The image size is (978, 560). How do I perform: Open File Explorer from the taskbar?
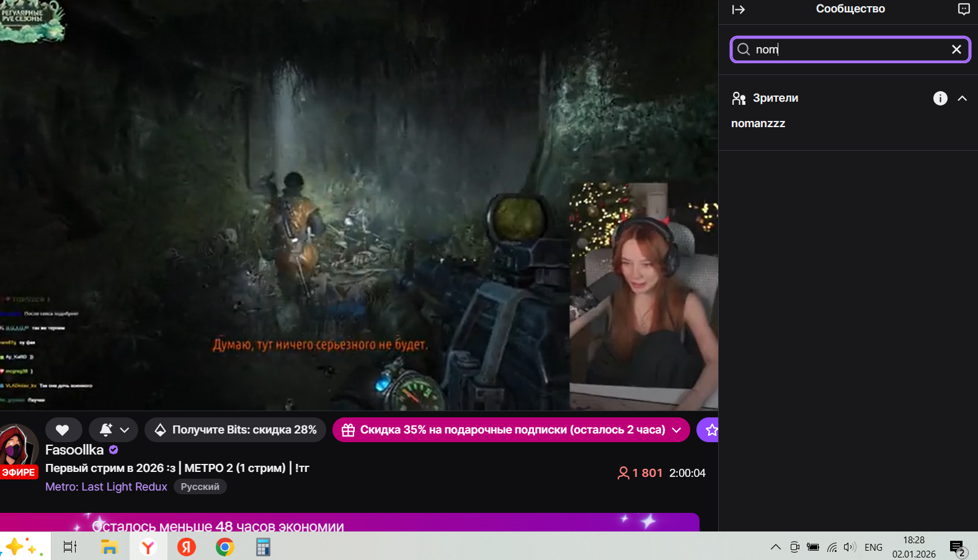110,547
